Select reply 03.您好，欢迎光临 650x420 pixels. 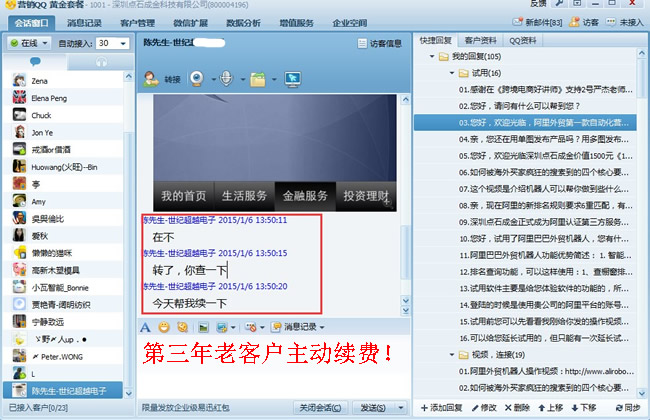525,122
